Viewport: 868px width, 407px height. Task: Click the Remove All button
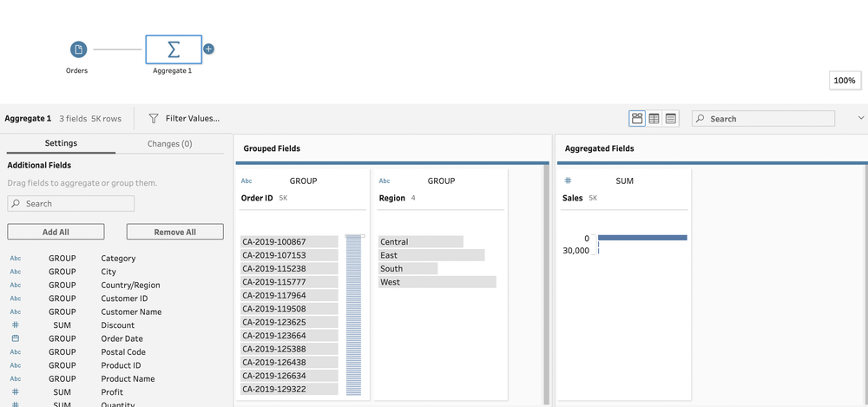click(x=175, y=232)
